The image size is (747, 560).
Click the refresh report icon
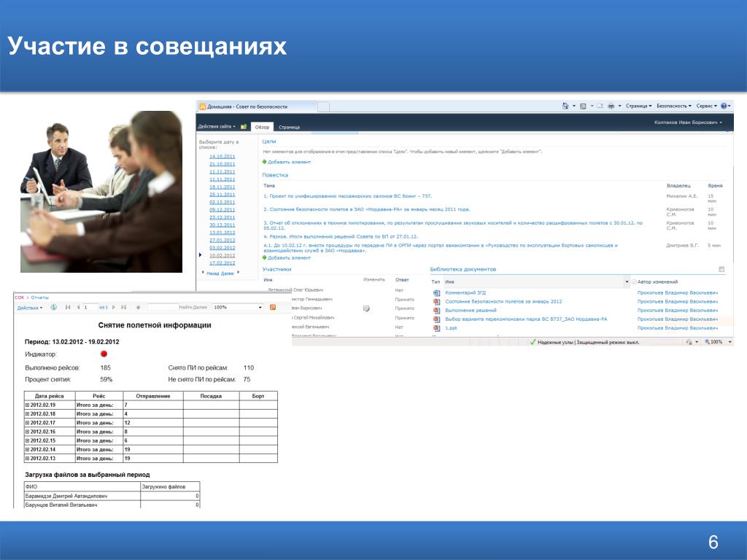(54, 308)
